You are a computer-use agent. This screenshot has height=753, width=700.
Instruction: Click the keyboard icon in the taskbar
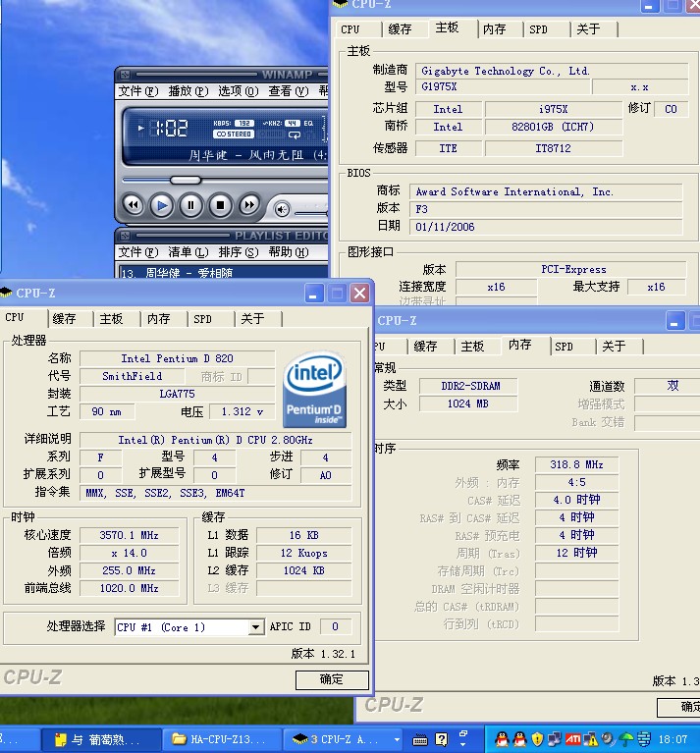[420, 740]
